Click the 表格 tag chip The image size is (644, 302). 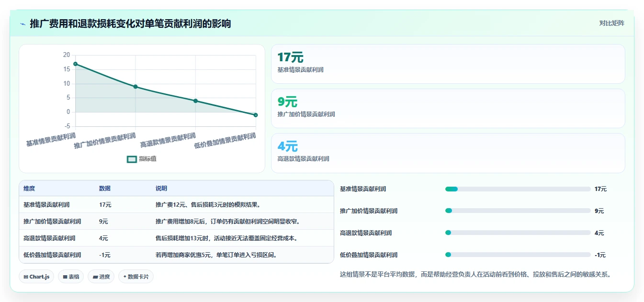coord(71,277)
